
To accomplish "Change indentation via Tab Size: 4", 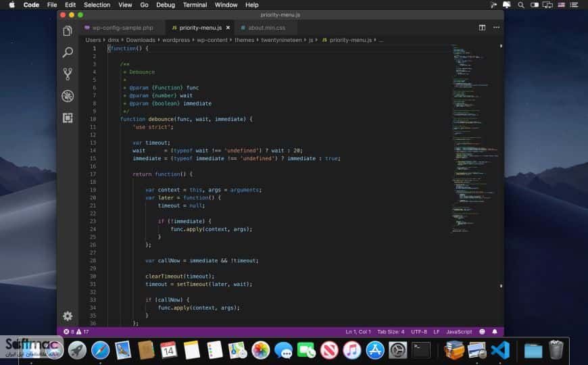I will click(x=391, y=332).
